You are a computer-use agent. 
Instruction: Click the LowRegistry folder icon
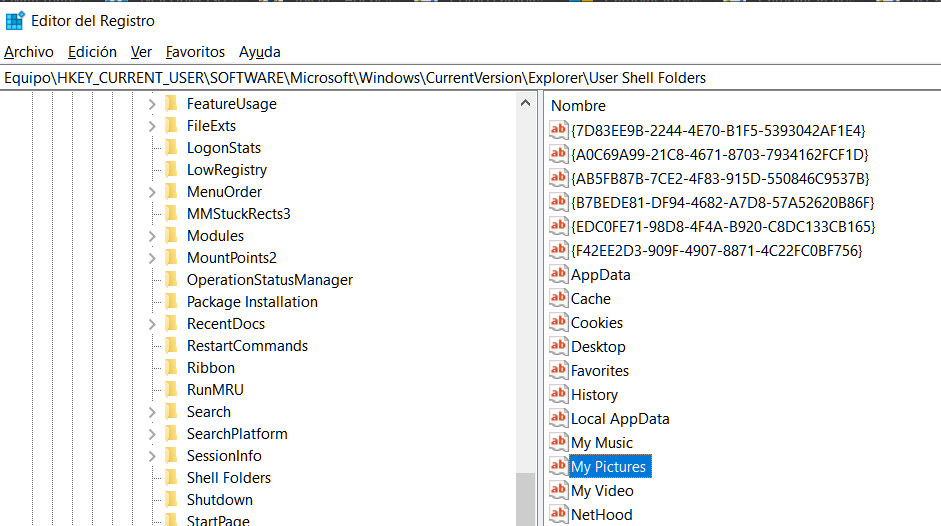click(171, 169)
